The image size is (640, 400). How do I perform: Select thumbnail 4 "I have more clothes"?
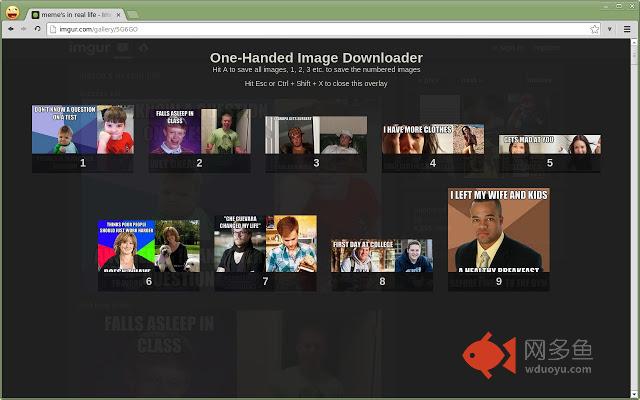(x=433, y=139)
